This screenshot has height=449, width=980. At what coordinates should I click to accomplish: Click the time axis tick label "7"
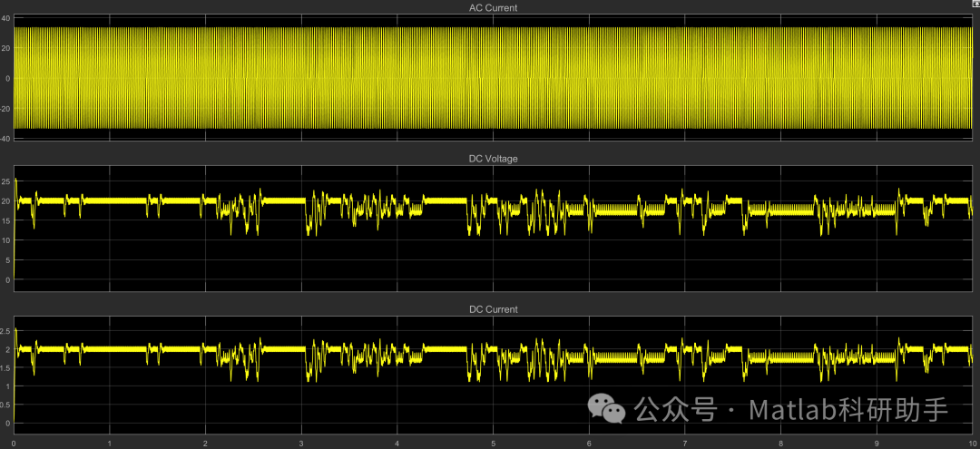pyautogui.click(x=685, y=442)
